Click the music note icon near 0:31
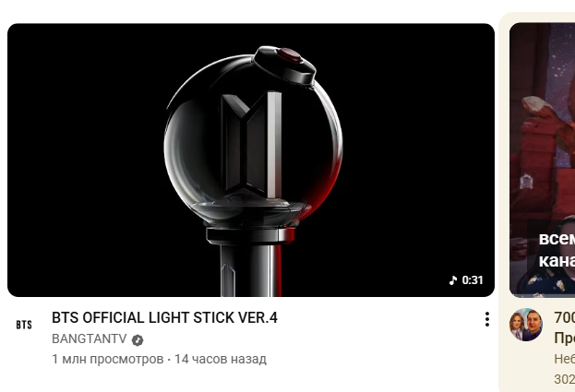This screenshot has height=392, width=575. (x=453, y=280)
